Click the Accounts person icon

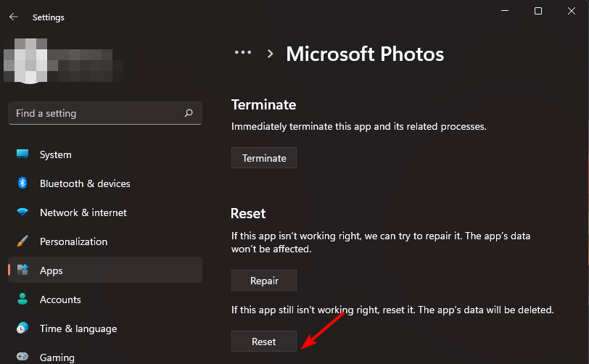[22, 299]
